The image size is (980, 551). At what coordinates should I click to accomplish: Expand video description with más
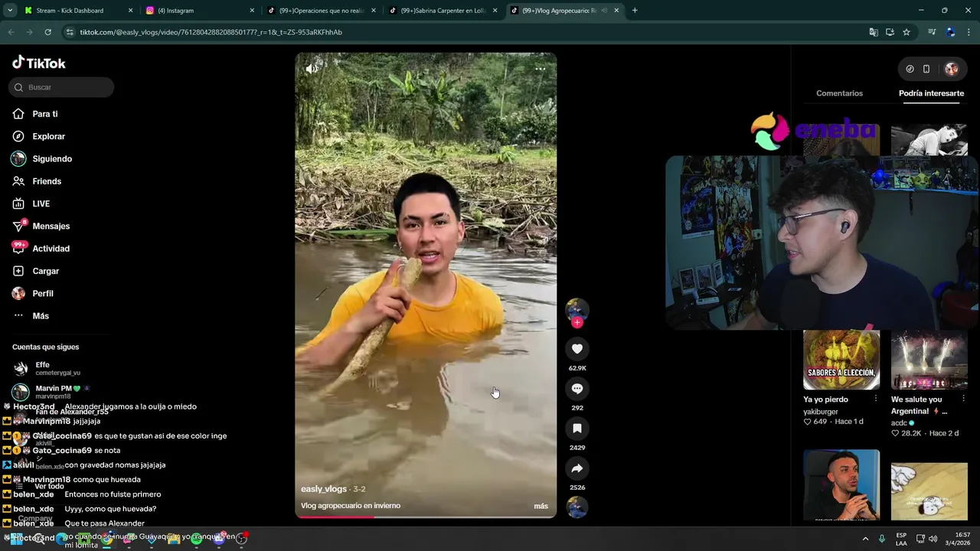[541, 506]
